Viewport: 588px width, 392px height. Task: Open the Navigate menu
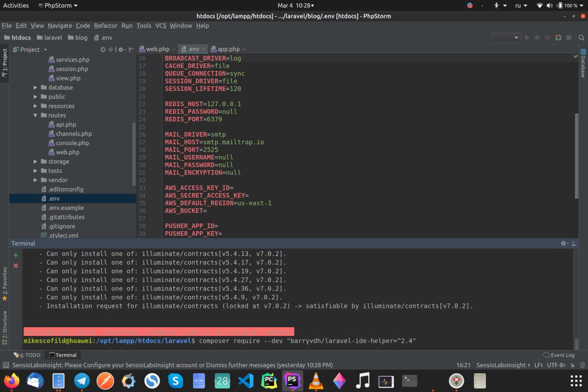click(60, 26)
